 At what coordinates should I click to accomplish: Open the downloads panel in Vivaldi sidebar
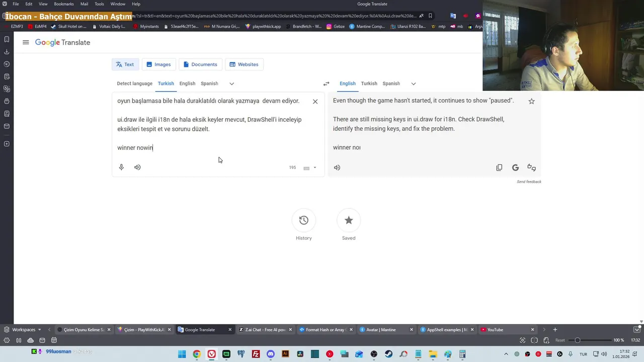coord(7,52)
